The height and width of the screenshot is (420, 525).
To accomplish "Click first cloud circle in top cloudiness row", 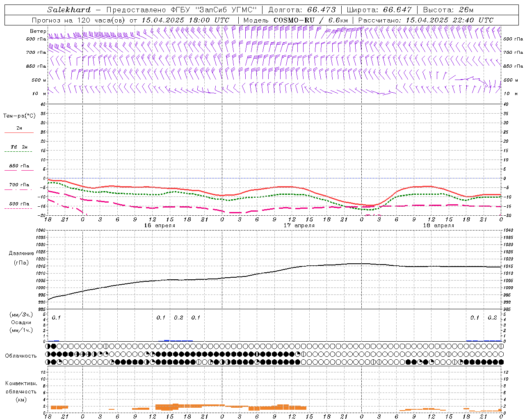I will pyautogui.click(x=48, y=347).
